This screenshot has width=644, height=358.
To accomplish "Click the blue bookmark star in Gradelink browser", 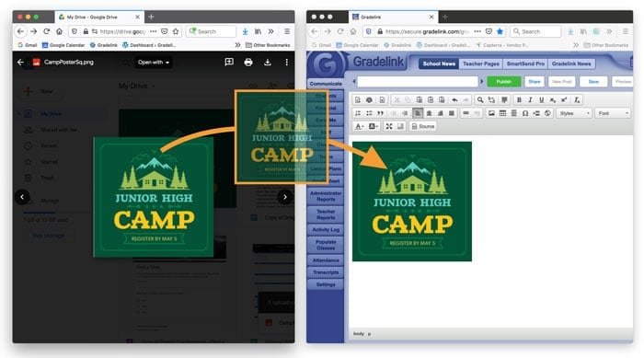I will (x=500, y=31).
